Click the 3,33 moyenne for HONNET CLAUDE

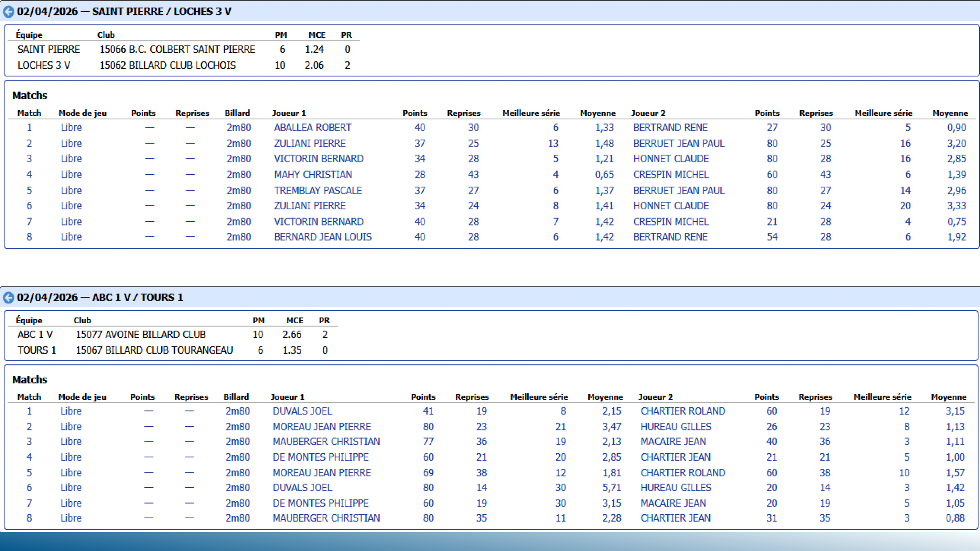coord(956,206)
